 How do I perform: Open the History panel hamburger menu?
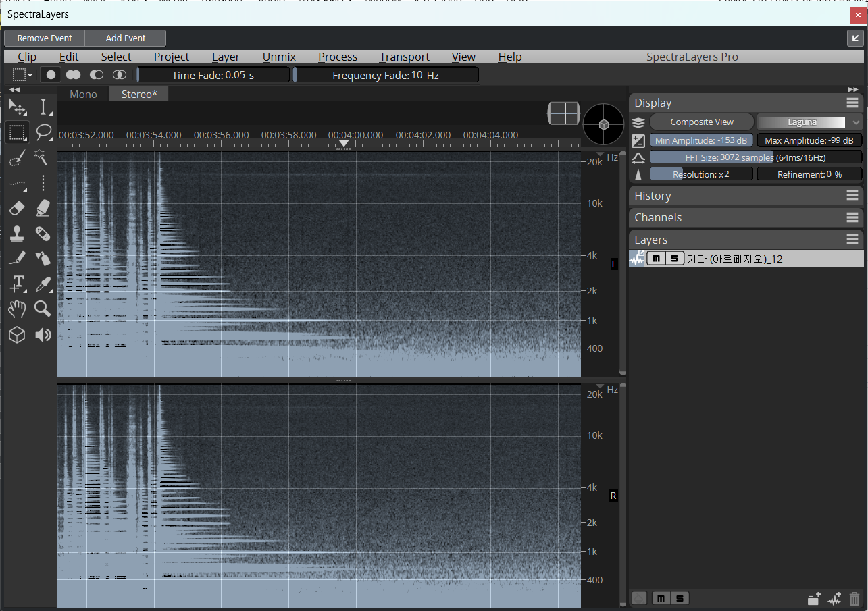click(852, 196)
